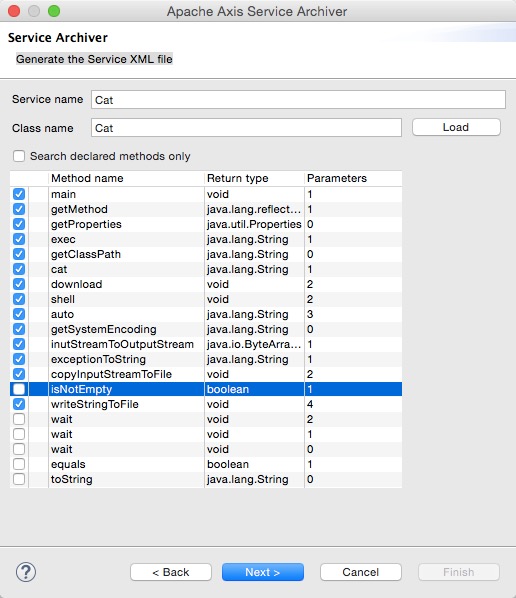Click the main method name
The image size is (516, 598).
tap(64, 194)
